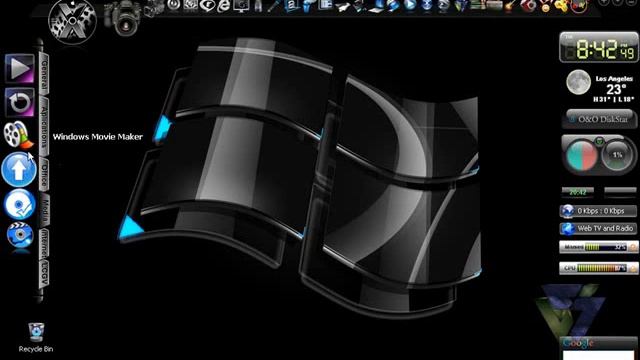Image resolution: width=640 pixels, height=360 pixels.
Task: Open the blue disc with checkmark icon
Action: pyautogui.click(x=19, y=204)
